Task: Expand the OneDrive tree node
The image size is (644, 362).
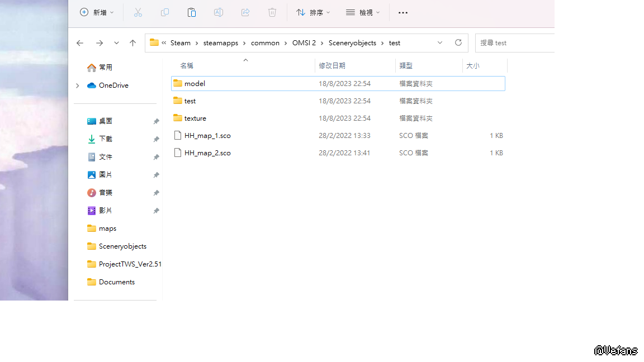Action: point(78,85)
